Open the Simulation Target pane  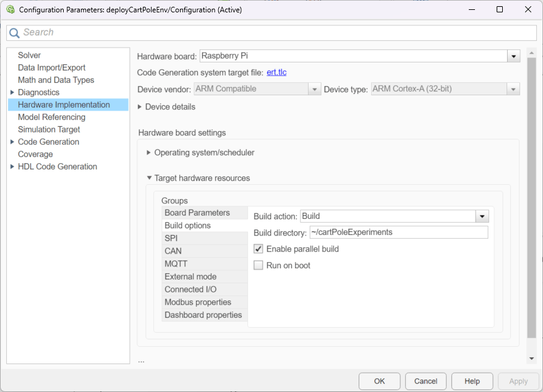click(49, 129)
